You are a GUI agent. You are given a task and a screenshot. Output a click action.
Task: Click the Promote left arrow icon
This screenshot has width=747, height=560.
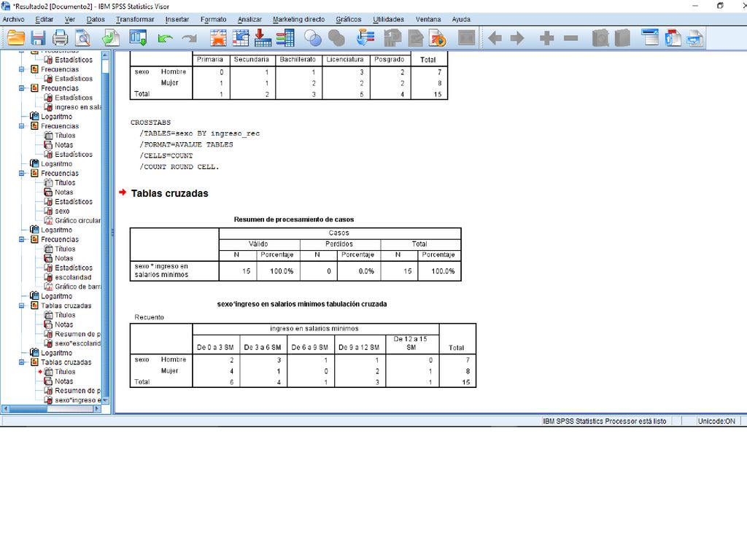click(x=495, y=38)
